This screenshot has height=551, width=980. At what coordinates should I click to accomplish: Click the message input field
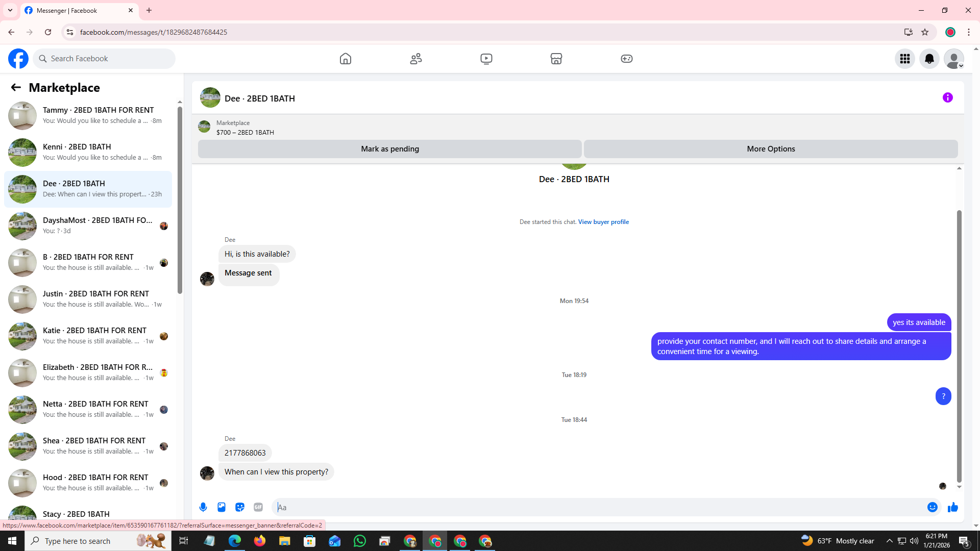[x=597, y=507]
